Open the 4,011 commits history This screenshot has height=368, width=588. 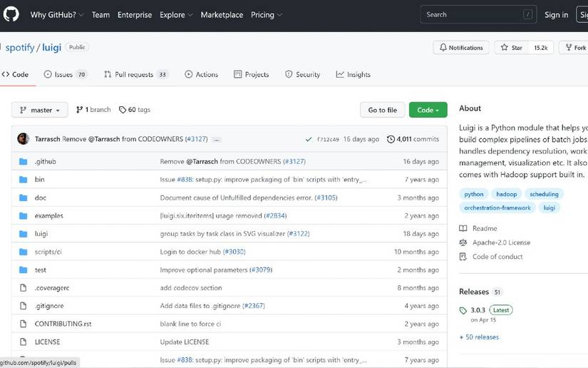click(x=413, y=139)
